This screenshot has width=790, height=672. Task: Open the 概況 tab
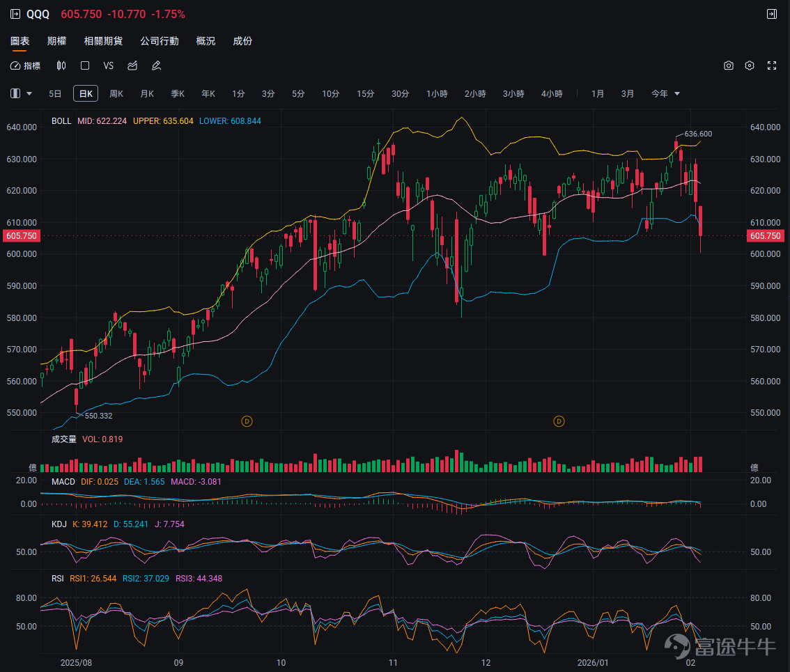coord(206,41)
